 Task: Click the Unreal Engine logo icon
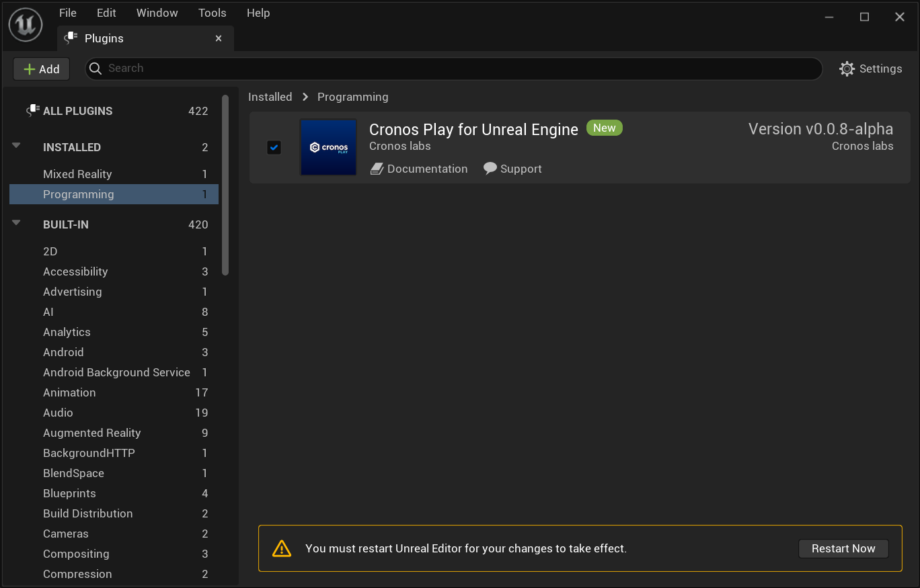[26, 26]
